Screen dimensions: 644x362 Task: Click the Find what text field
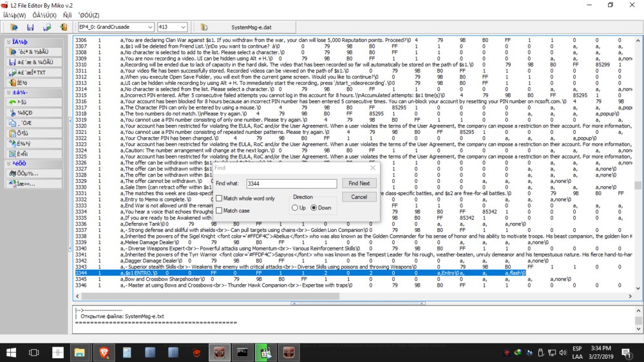(291, 184)
